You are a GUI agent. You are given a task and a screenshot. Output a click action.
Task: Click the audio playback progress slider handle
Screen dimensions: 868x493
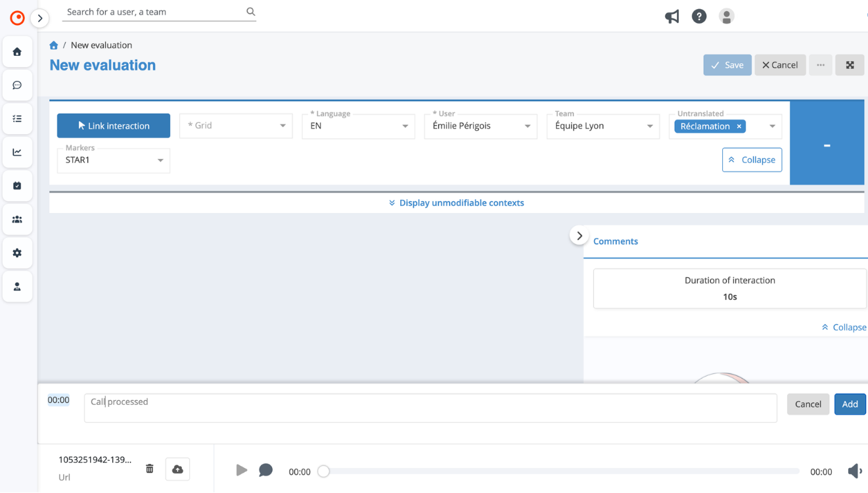click(x=323, y=471)
